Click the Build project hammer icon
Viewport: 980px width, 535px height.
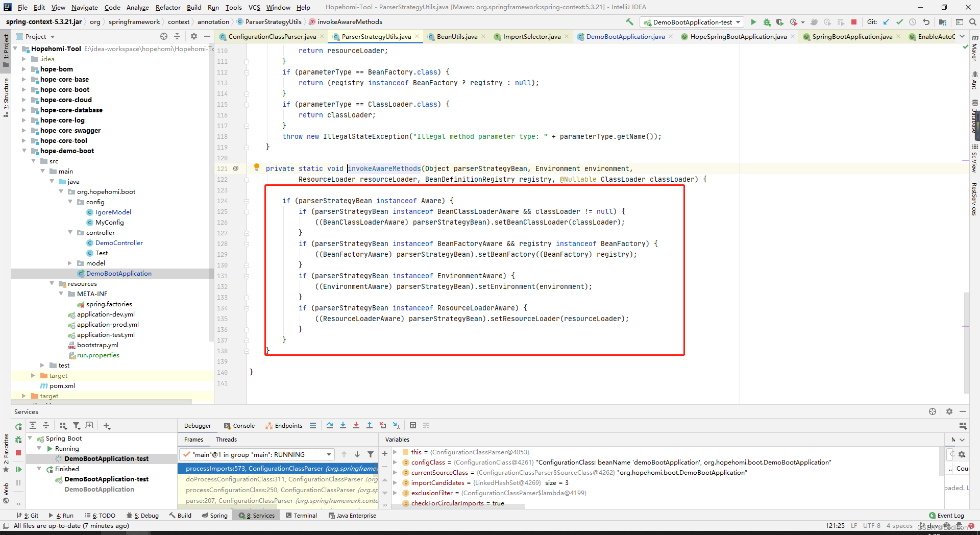coord(630,22)
